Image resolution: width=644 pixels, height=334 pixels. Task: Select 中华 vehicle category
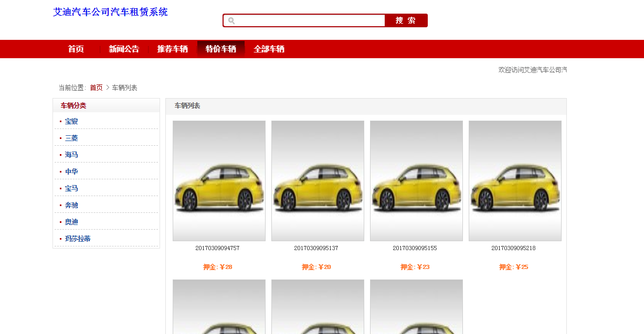tap(71, 171)
